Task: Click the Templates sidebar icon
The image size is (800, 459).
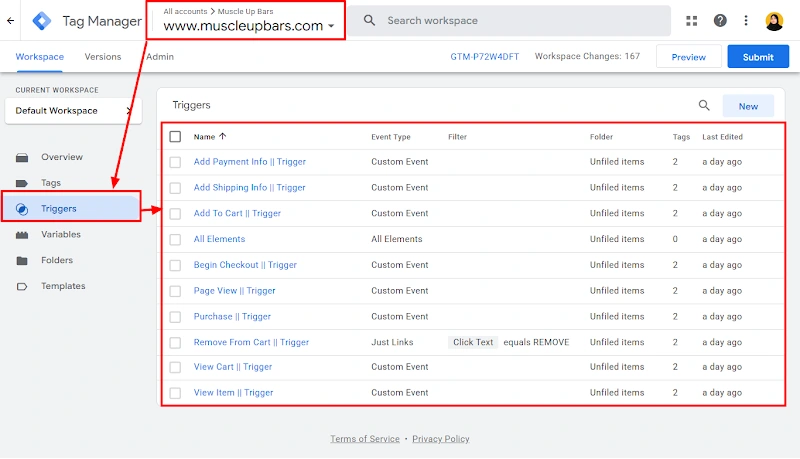Action: tap(22, 286)
